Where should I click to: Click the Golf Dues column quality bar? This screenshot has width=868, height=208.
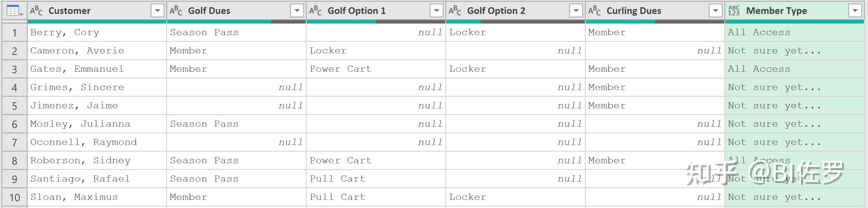[x=236, y=22]
